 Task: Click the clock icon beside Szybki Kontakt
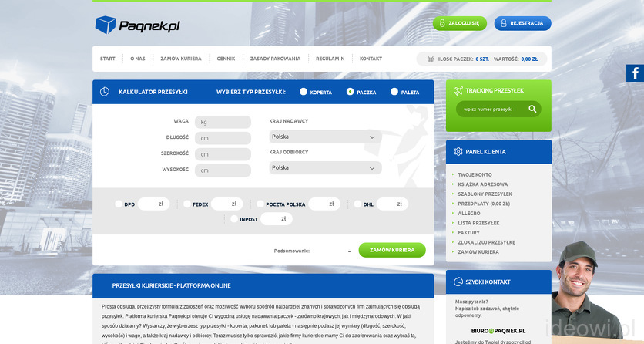[458, 282]
